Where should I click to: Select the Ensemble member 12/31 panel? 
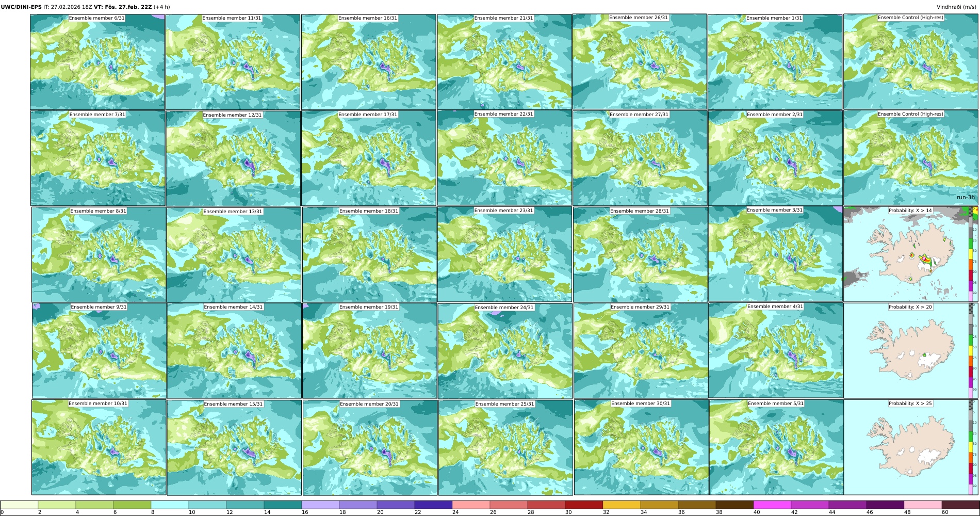[233, 158]
